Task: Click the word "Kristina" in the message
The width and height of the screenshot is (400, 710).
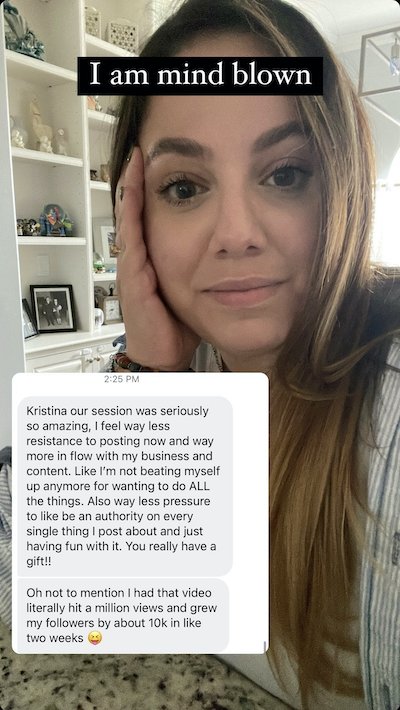Action: (45, 411)
